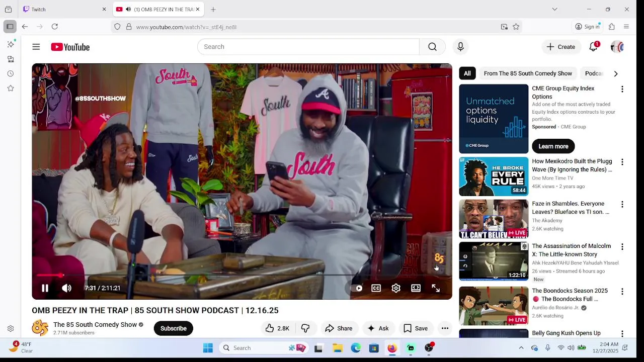The image size is (644, 362).
Task: Enter fullscreen mode
Action: pyautogui.click(x=436, y=288)
